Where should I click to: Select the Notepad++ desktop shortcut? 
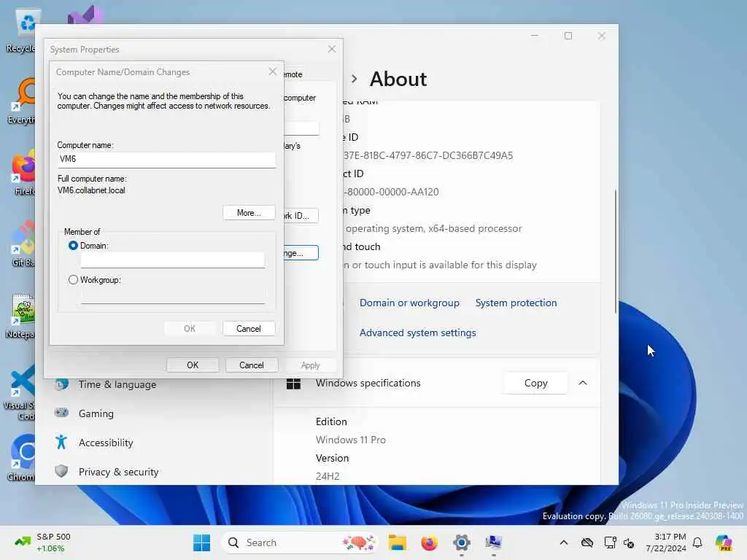pyautogui.click(x=21, y=316)
